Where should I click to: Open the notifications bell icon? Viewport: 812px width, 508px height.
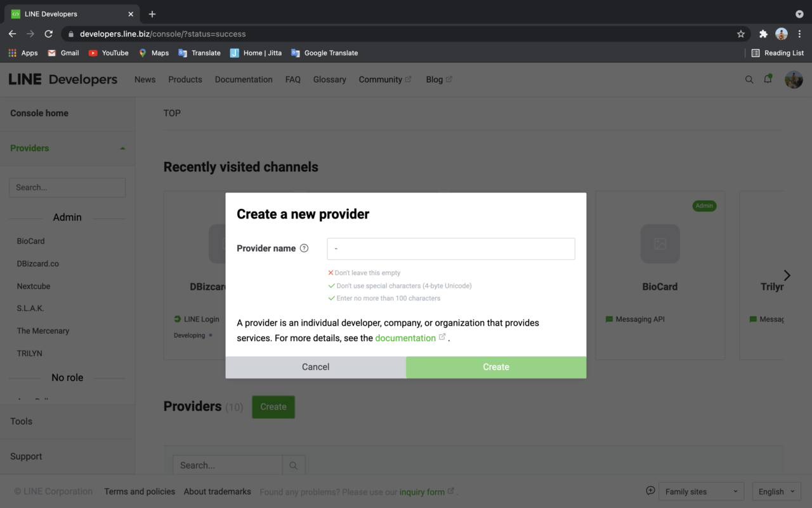click(x=768, y=79)
